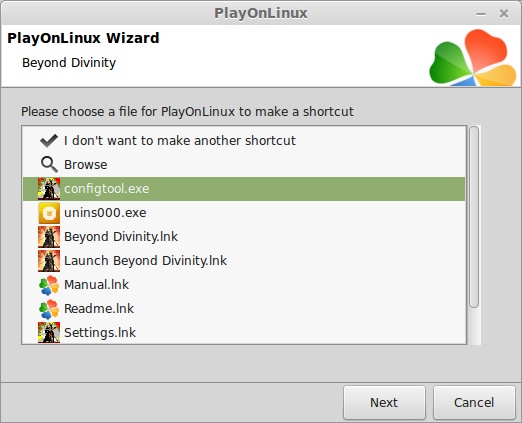Image resolution: width=522 pixels, height=423 pixels.
Task: Click the configtool.exe game icon
Action: (x=49, y=189)
